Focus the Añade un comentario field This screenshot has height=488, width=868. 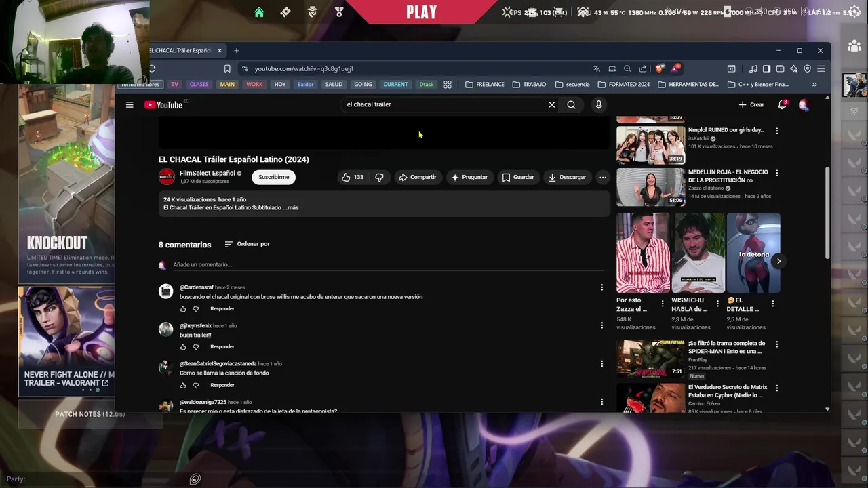click(387, 265)
